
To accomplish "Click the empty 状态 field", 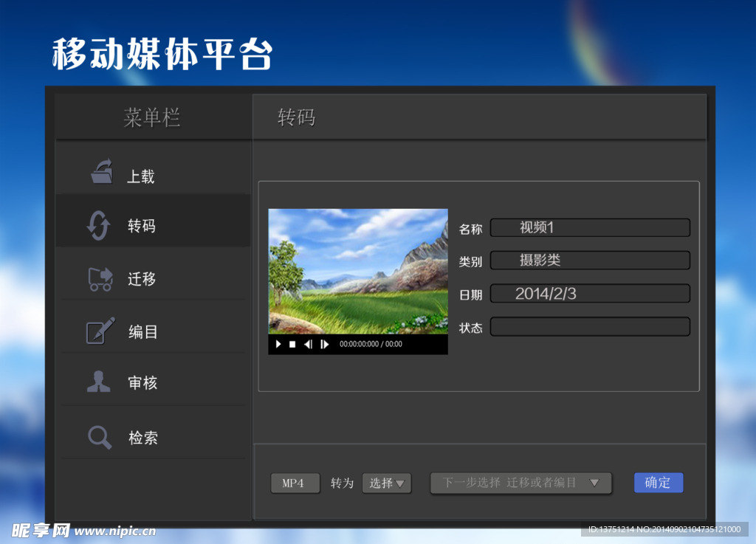I will (x=590, y=326).
